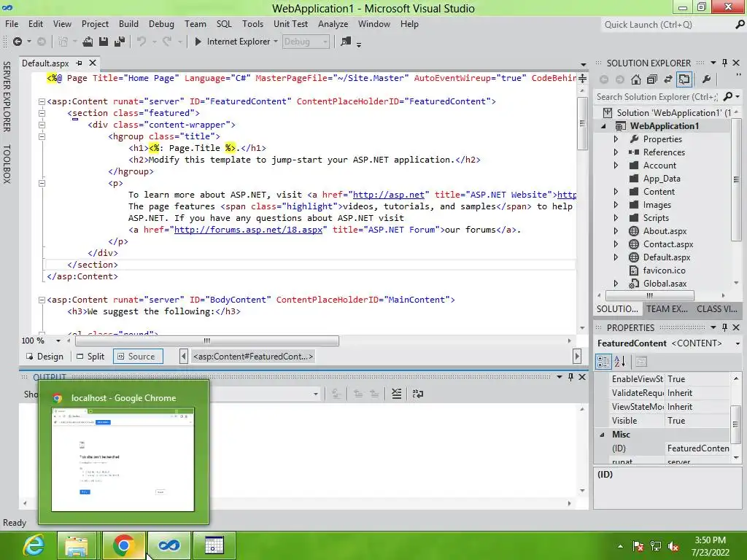Click the Open File toolbar icon
Image resolution: width=747 pixels, height=560 pixels.
pyautogui.click(x=88, y=42)
